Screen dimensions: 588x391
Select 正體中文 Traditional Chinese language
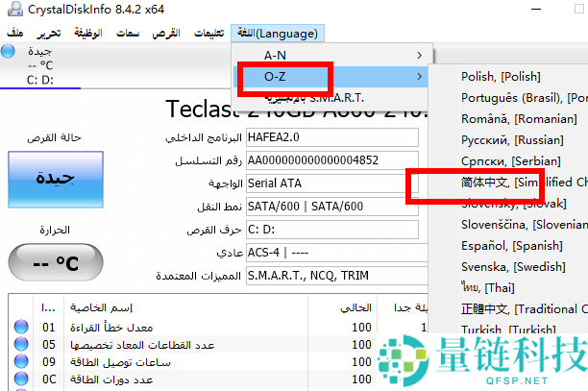coord(524,309)
